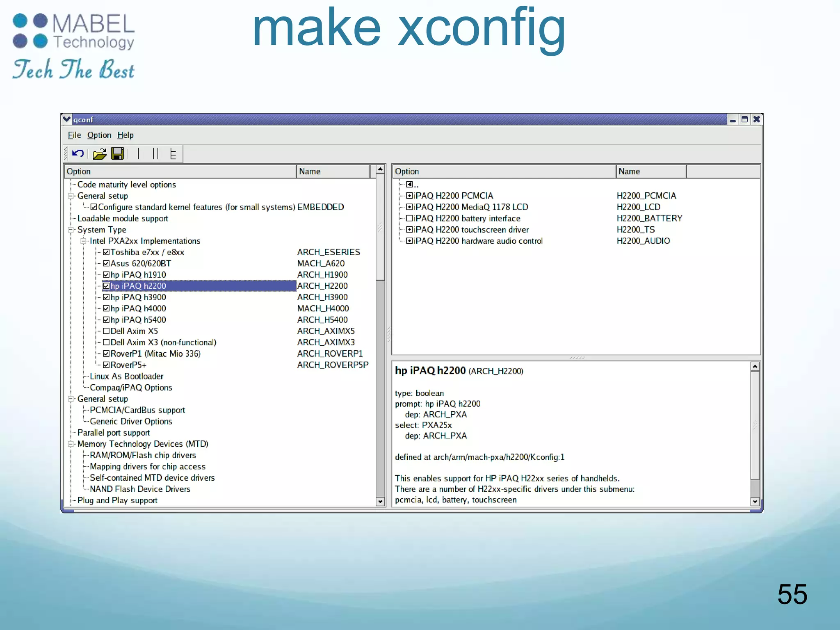Click the ARCH_H2200 name cell
The image size is (840, 630).
click(x=322, y=286)
